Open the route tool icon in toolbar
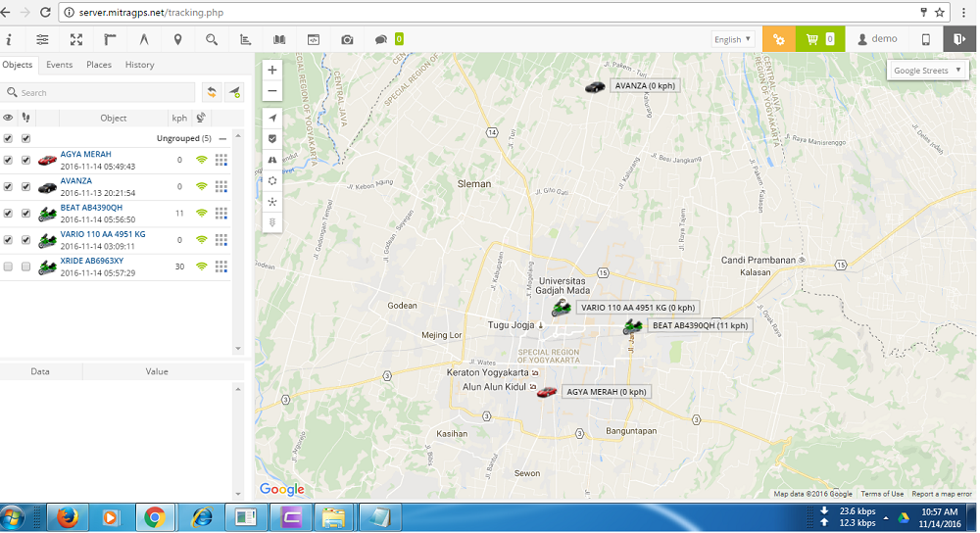Image resolution: width=980 pixels, height=533 pixels. click(144, 39)
